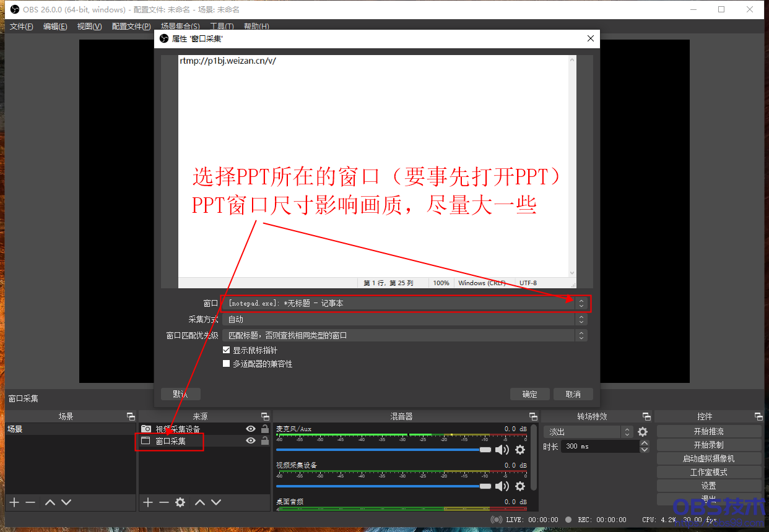
Task: Decrease 时长 value with down stepper
Action: coord(645,449)
